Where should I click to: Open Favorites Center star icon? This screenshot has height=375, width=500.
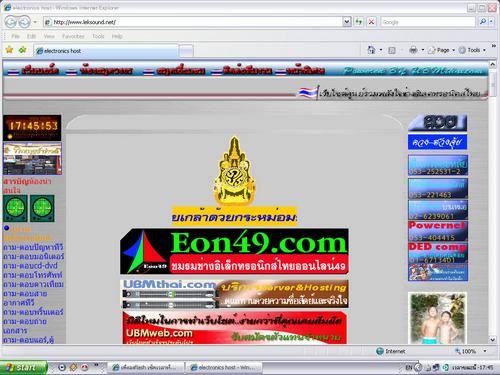click(9, 50)
